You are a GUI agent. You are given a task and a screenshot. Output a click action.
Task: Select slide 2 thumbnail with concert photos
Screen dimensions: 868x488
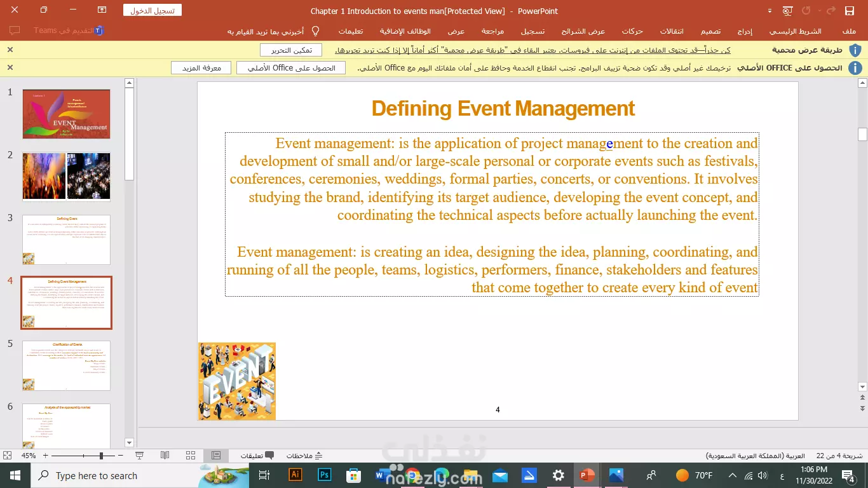click(66, 176)
